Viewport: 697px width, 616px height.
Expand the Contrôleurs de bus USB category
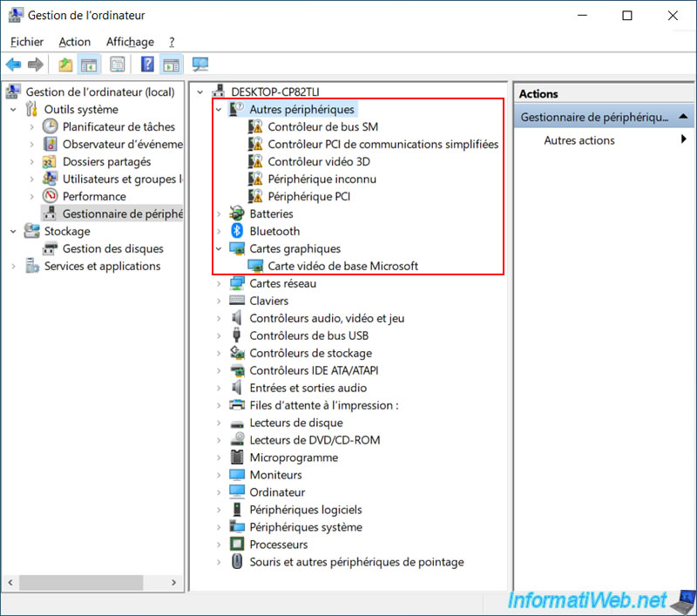(x=219, y=335)
